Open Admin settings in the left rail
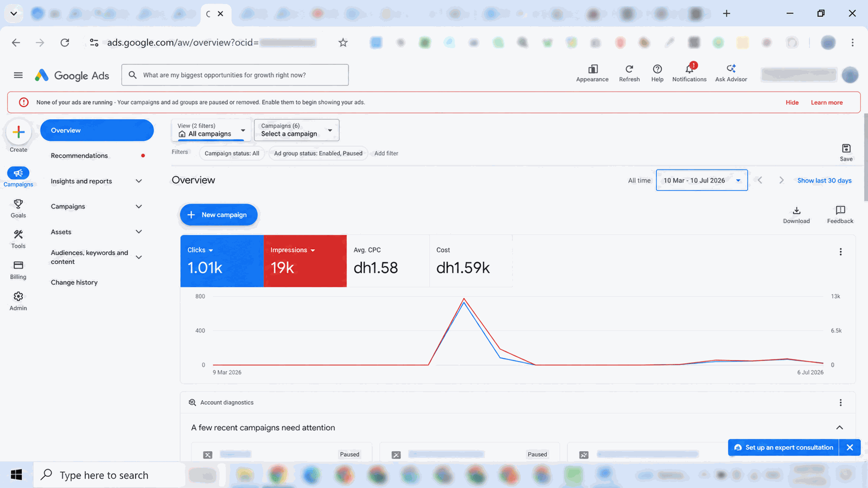Screen dimensions: 868x488 (x=18, y=301)
